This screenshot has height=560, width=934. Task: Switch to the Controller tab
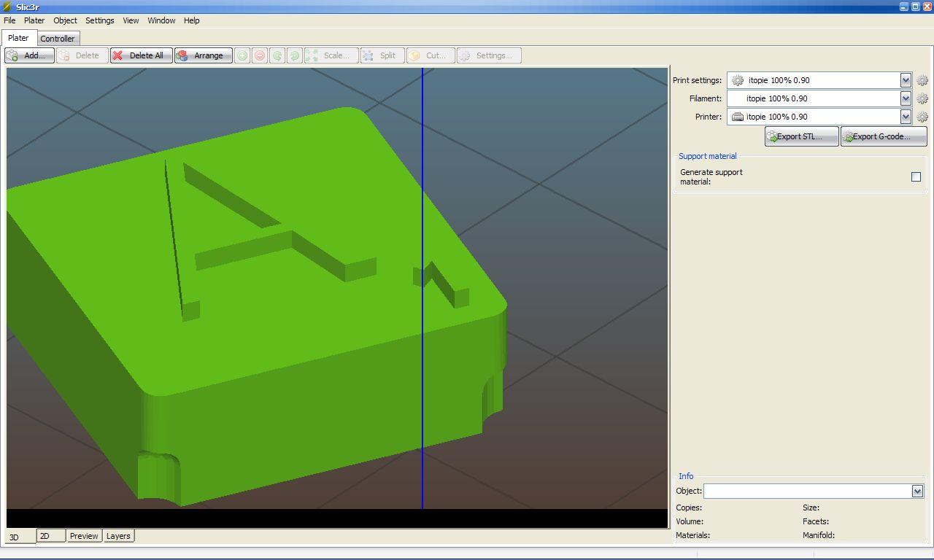[58, 39]
